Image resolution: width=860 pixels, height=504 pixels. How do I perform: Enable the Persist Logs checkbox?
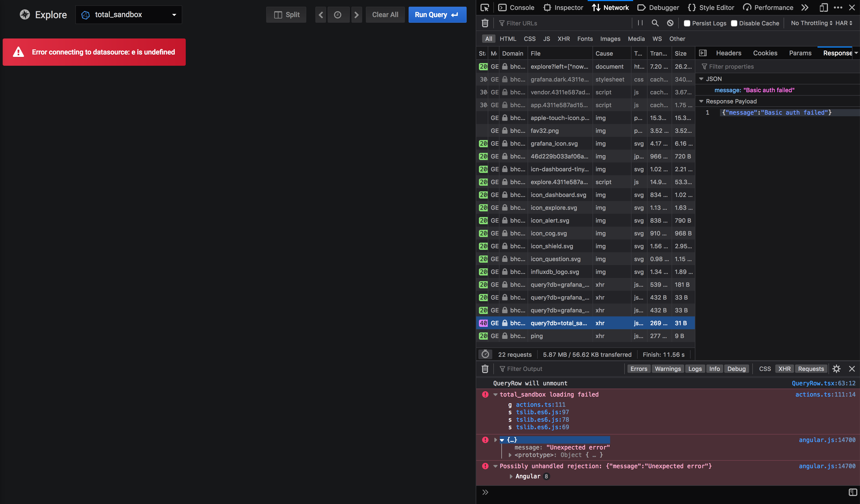coord(687,23)
